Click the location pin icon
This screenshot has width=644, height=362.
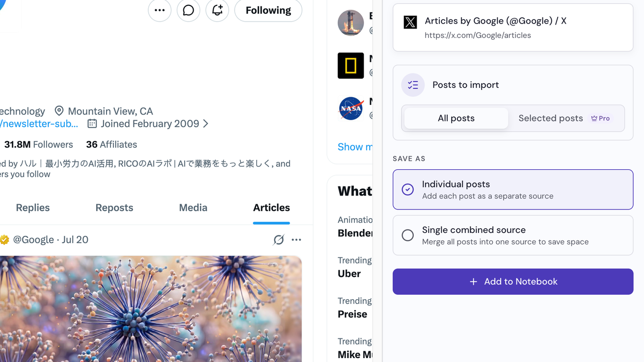coord(59,111)
